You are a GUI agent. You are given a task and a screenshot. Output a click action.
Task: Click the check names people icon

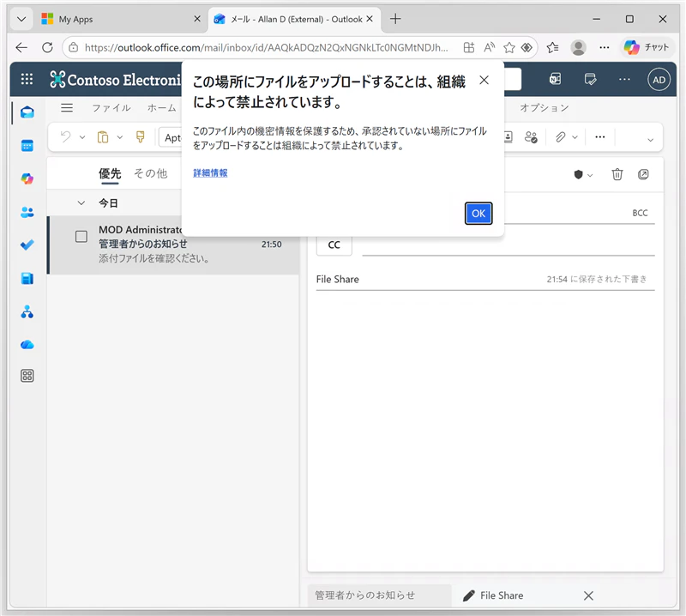point(531,137)
